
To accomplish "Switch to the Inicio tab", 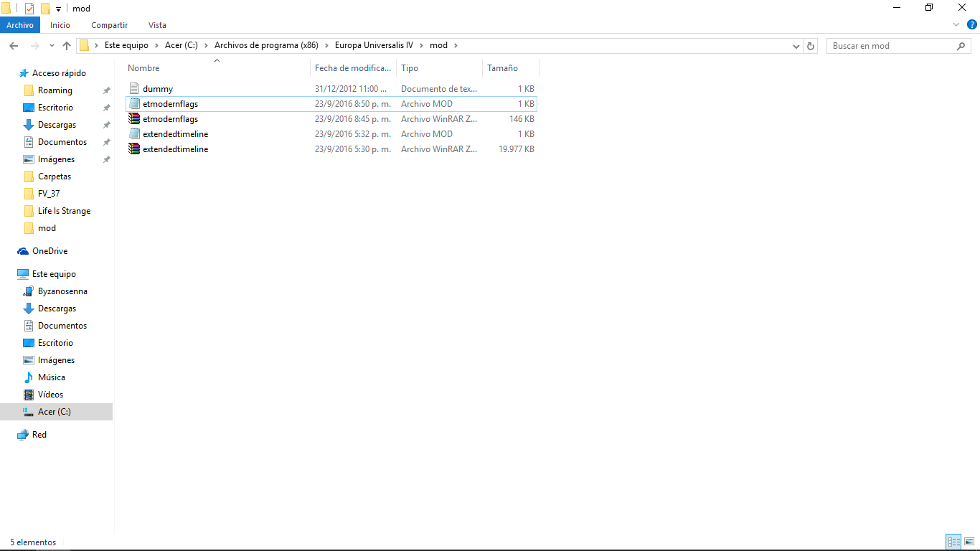I will click(60, 25).
